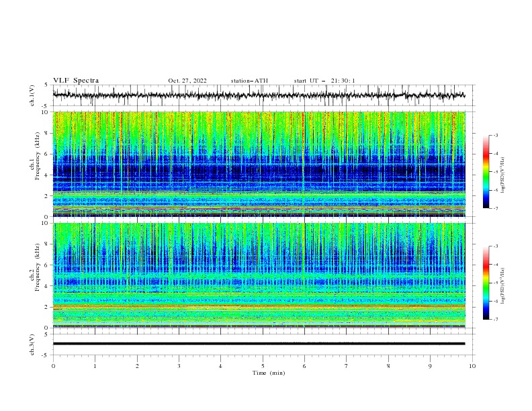Click the "-4" tick on ch.2 color bar
Image resolution: width=532 pixels, height=411 pixels.
496,265
